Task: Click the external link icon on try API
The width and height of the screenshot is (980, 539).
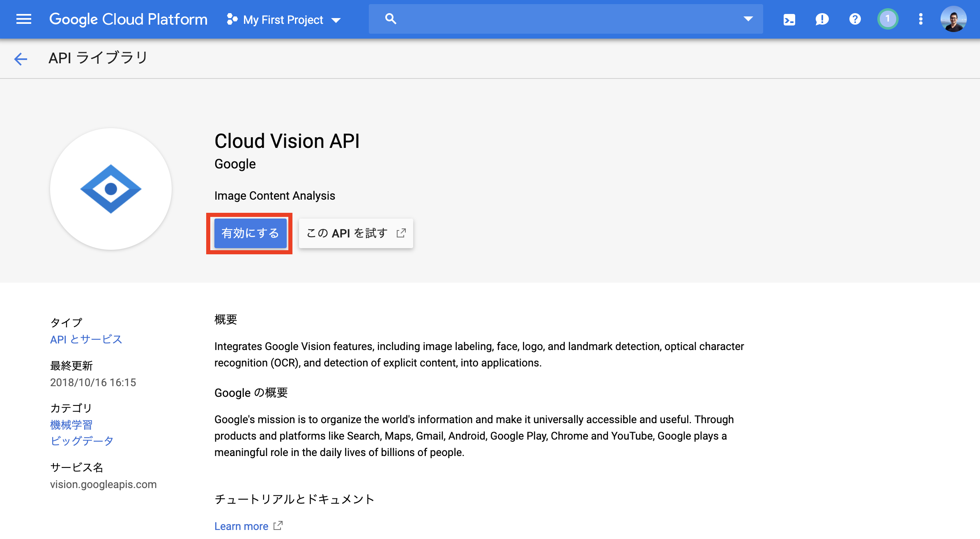Action: [x=401, y=233]
